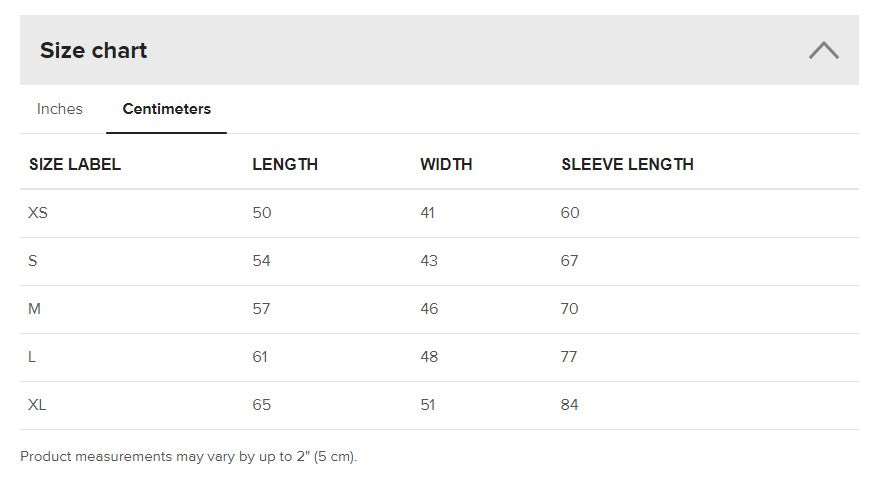The height and width of the screenshot is (496, 877).
Task: Click the SIZE LABEL column header
Action: (75, 164)
